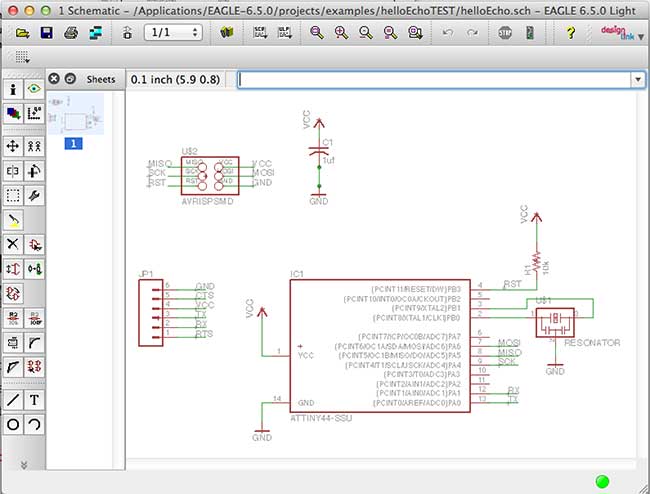
Task: Select the Text tool
Action: (34, 400)
